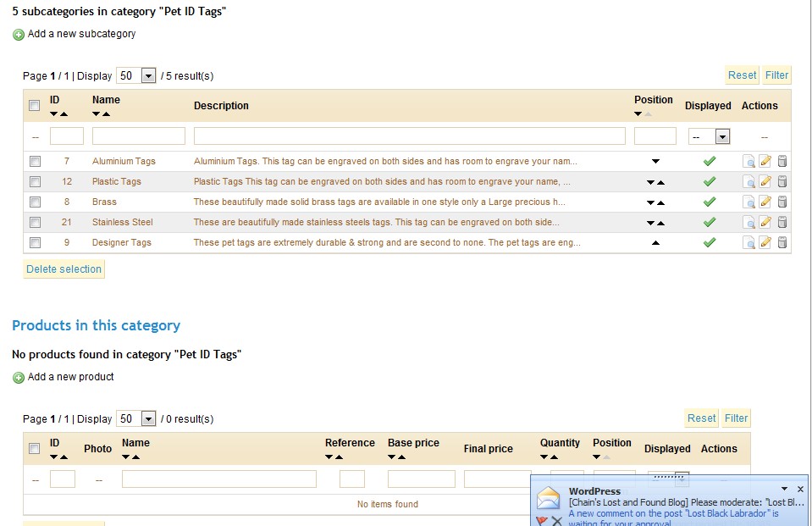
Task: Sort products by Reference descending arrow
Action: (329, 457)
